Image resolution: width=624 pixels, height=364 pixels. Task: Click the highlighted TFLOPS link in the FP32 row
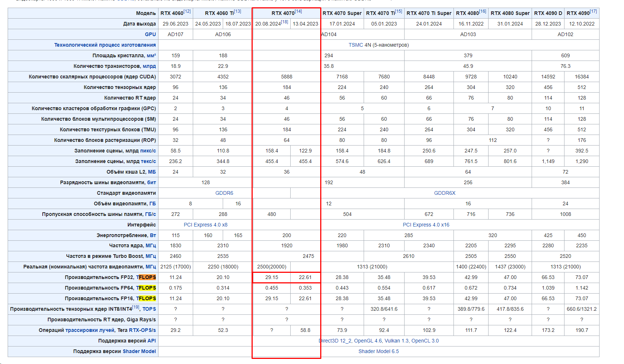click(x=146, y=277)
